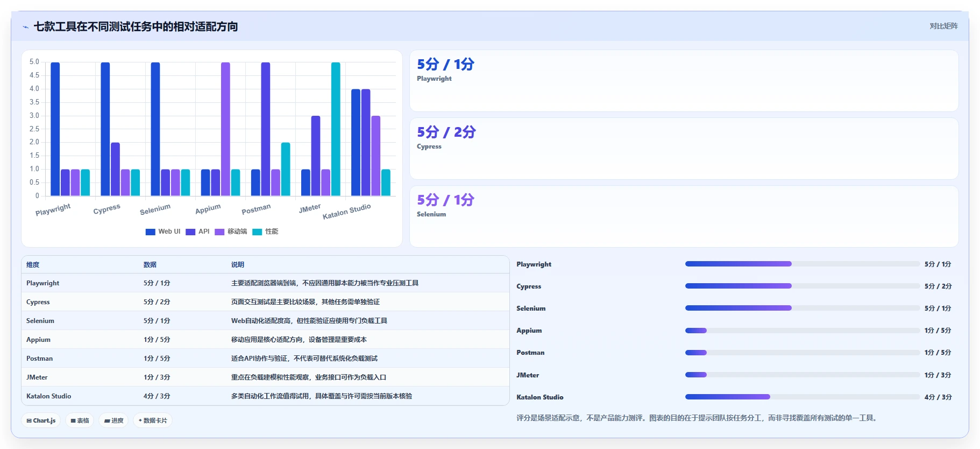Click the Selenium progress bar

(x=802, y=308)
